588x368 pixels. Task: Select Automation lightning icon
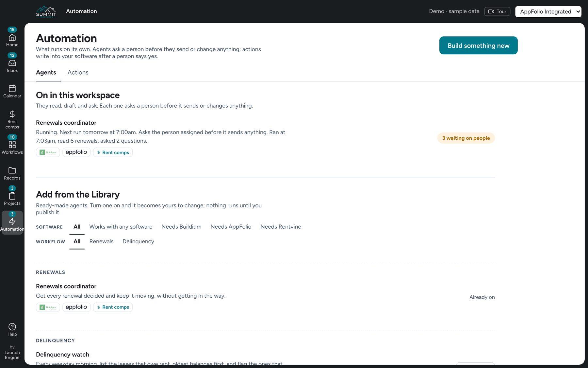click(12, 222)
